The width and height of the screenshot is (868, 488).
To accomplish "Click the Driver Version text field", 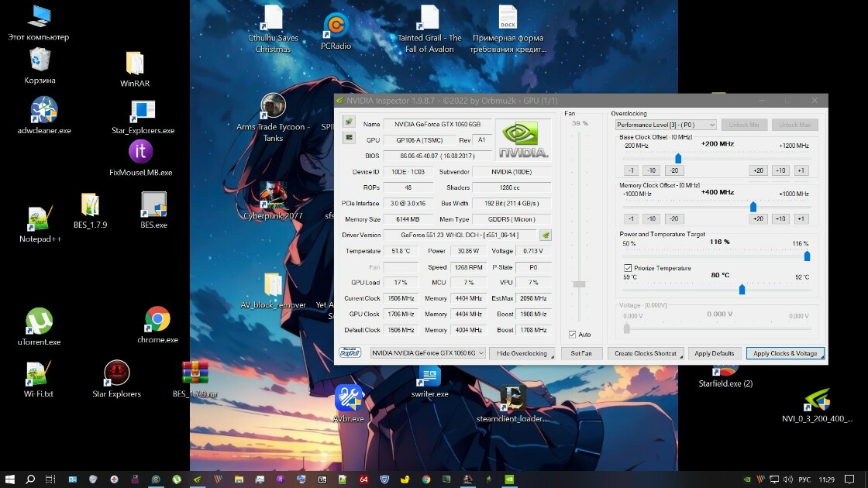I will tap(460, 235).
